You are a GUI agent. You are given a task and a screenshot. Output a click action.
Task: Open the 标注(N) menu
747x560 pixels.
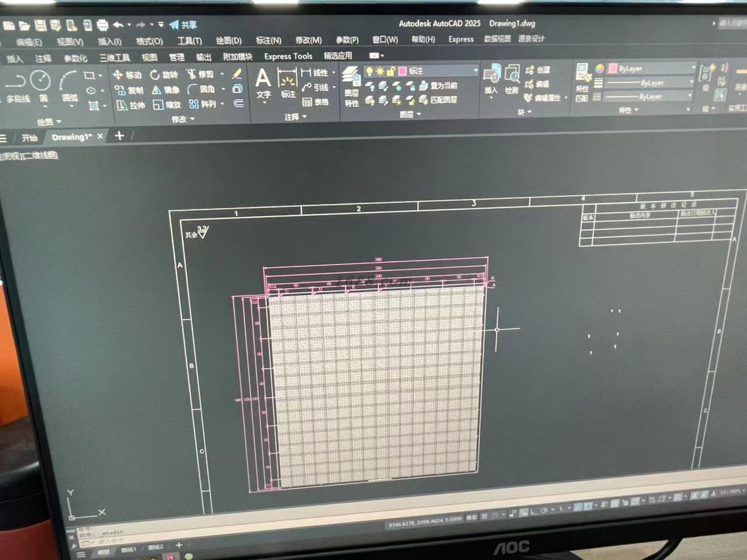(268, 40)
